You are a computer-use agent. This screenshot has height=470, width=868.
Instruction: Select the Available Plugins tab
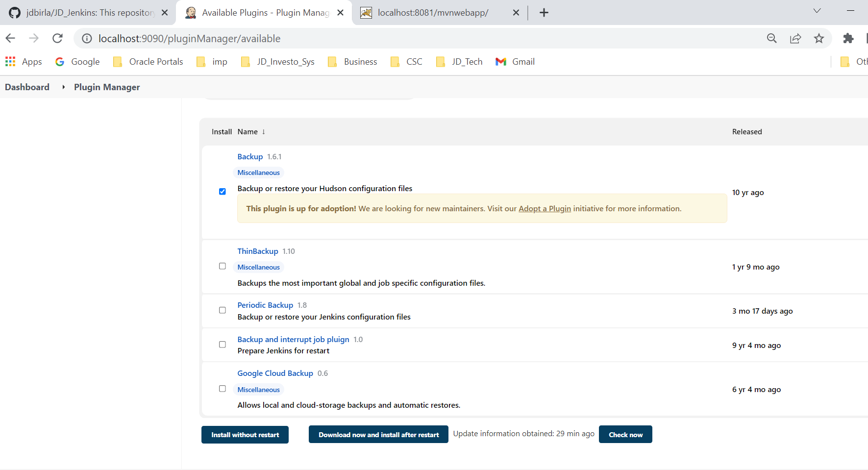coord(264,13)
